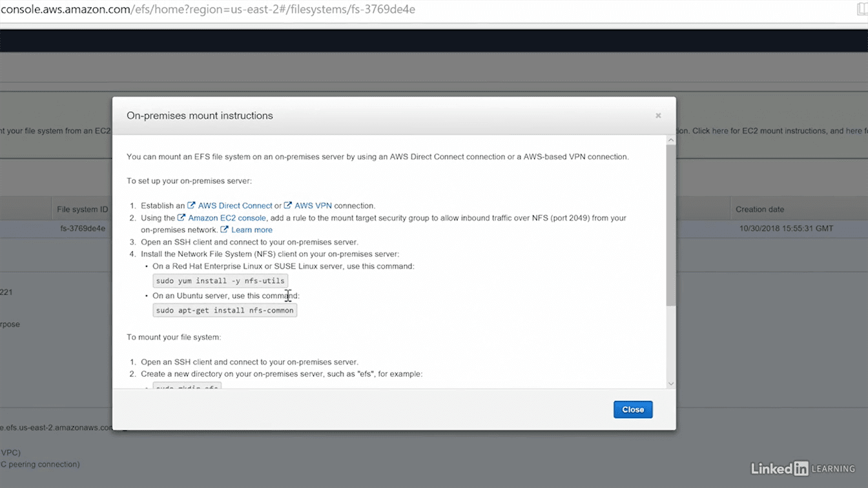Dismiss the dialog with the X icon
Image resolution: width=868 pixels, height=488 pixels.
click(x=658, y=116)
